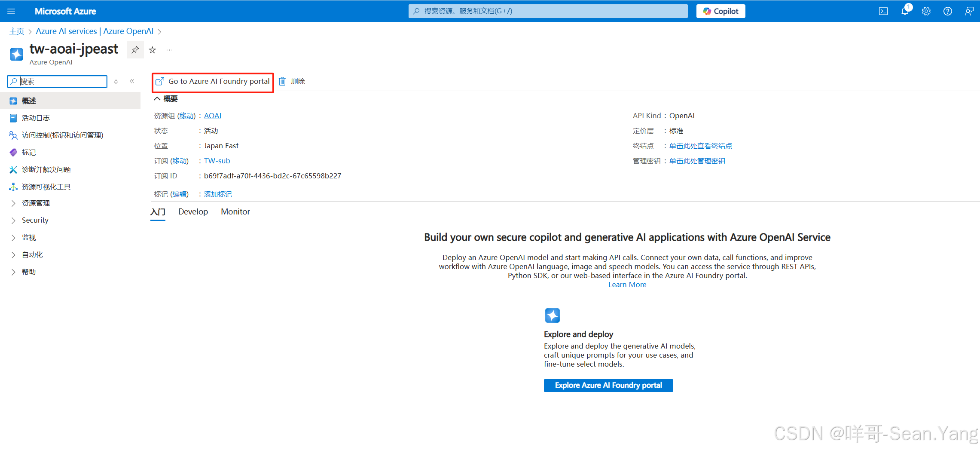980x450 pixels.
Task: Switch to the Develop tab
Action: [x=193, y=212]
